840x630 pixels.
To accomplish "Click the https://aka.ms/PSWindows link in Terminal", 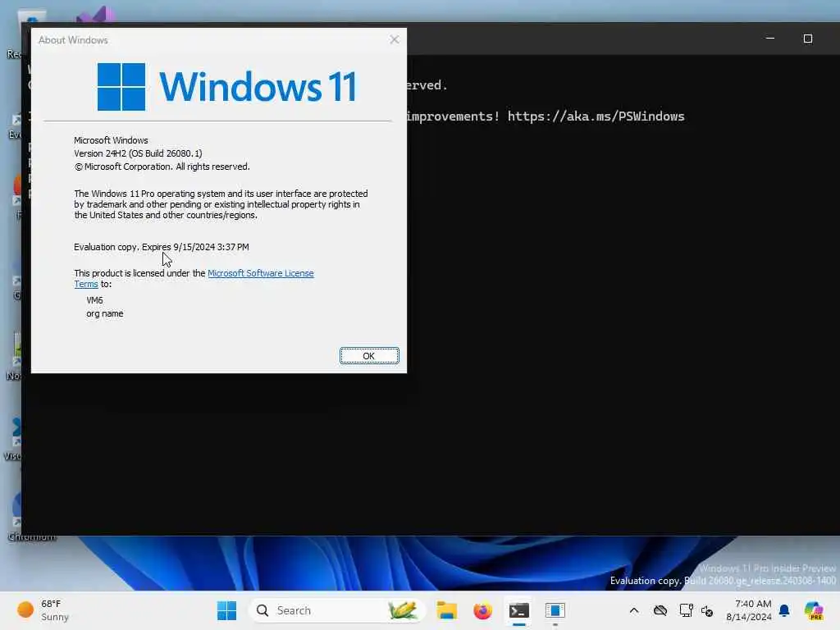I will tap(596, 116).
